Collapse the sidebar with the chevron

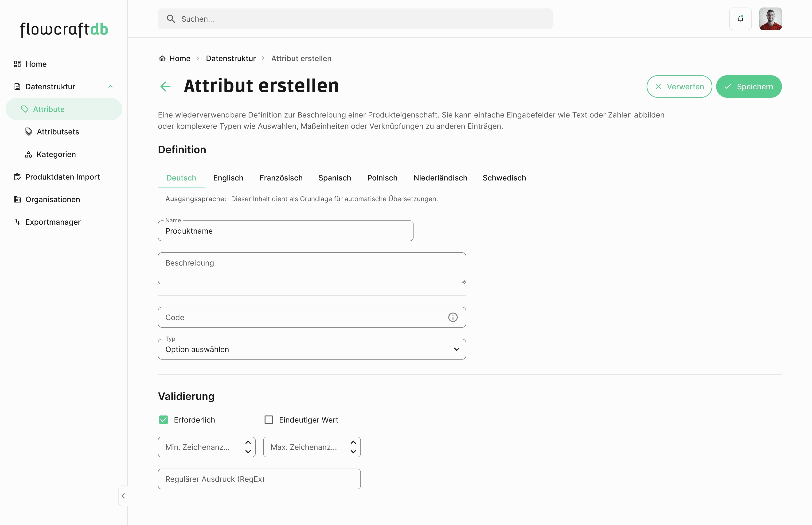(123, 496)
